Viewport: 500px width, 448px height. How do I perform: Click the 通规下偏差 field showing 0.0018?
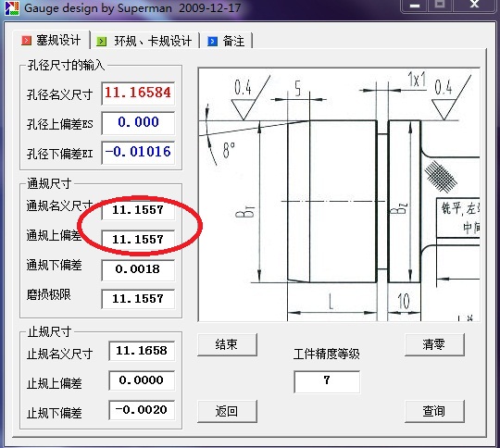coord(138,269)
